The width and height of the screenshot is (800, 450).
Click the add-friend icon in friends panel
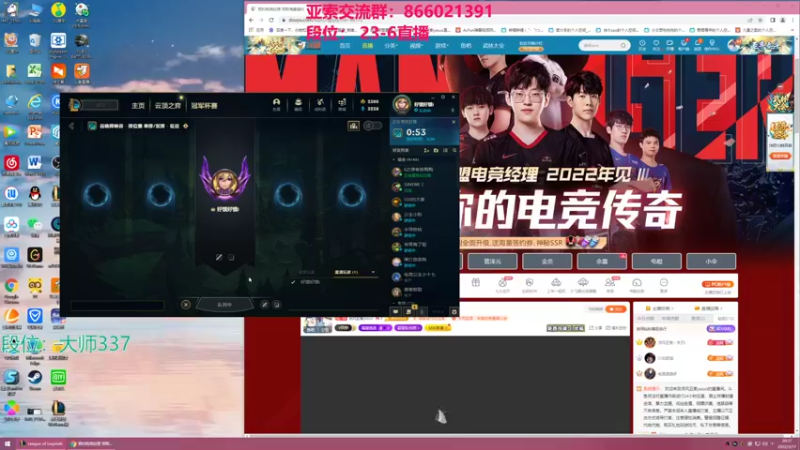click(x=426, y=151)
